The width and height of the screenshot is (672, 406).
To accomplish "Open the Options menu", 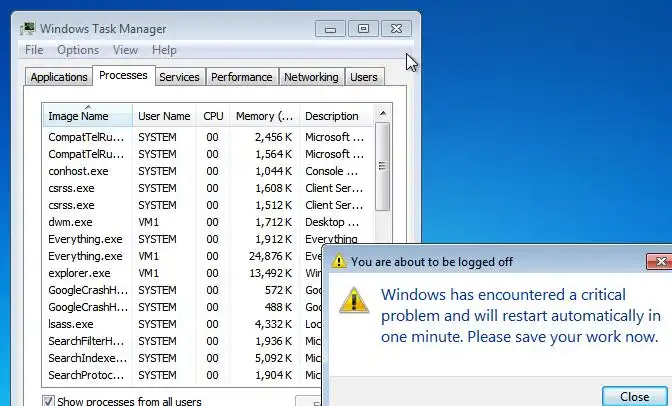I will 78,50.
